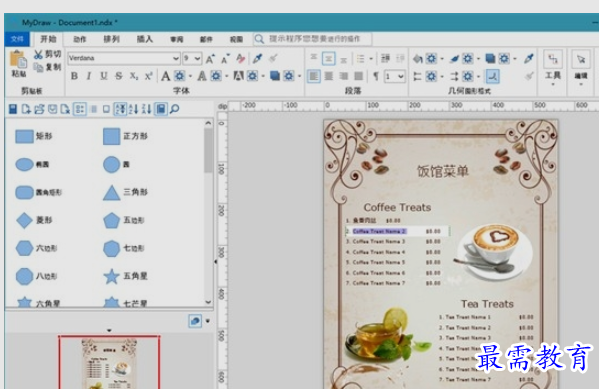Select center text alignment

point(329,76)
